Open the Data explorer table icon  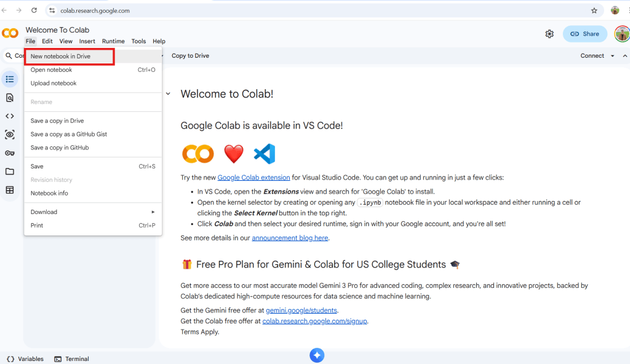(x=10, y=190)
